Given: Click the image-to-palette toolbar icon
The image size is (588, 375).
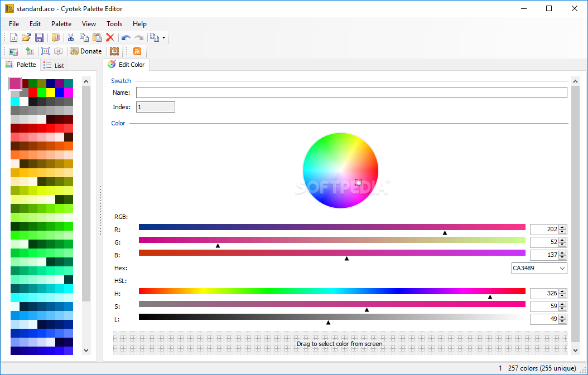Looking at the screenshot, I should click(13, 51).
